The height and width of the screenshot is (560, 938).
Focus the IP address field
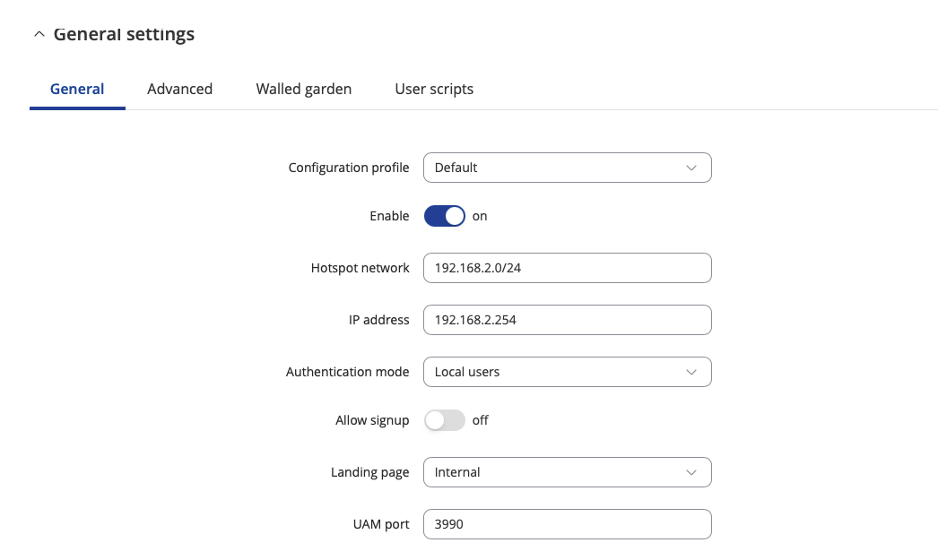pos(567,320)
